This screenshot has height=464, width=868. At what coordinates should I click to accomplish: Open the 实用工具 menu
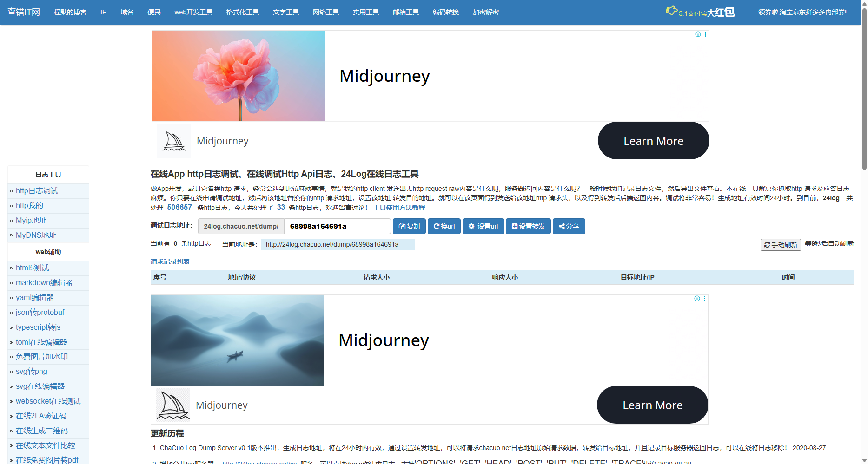pyautogui.click(x=366, y=12)
